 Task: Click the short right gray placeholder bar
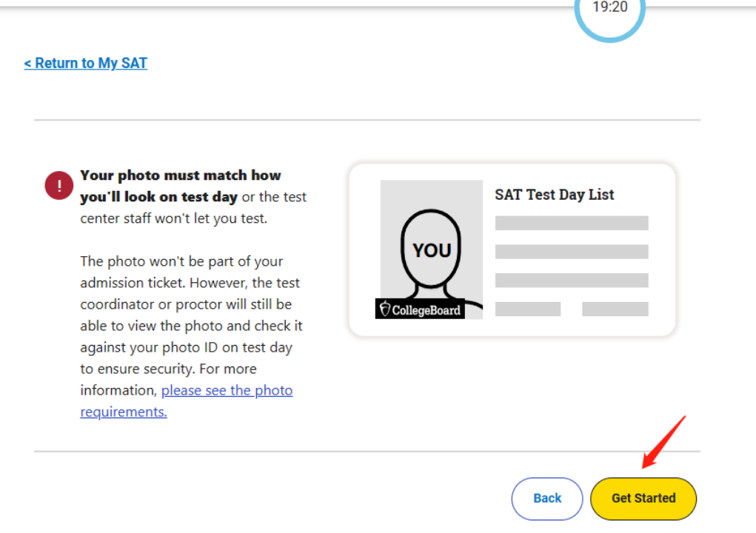(615, 309)
